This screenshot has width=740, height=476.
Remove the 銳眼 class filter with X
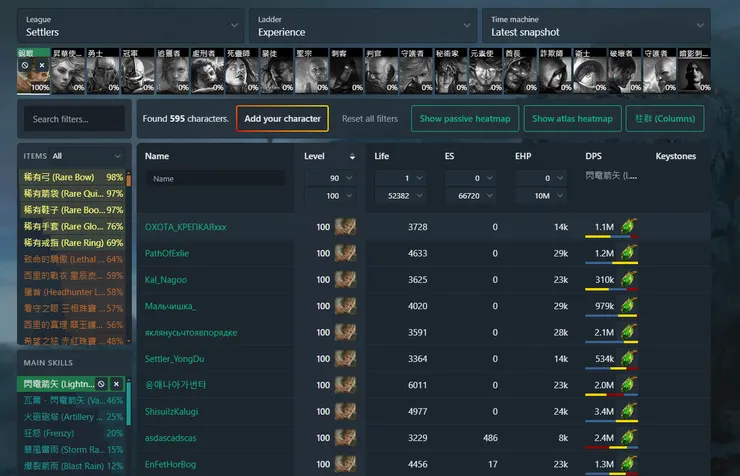[42, 65]
